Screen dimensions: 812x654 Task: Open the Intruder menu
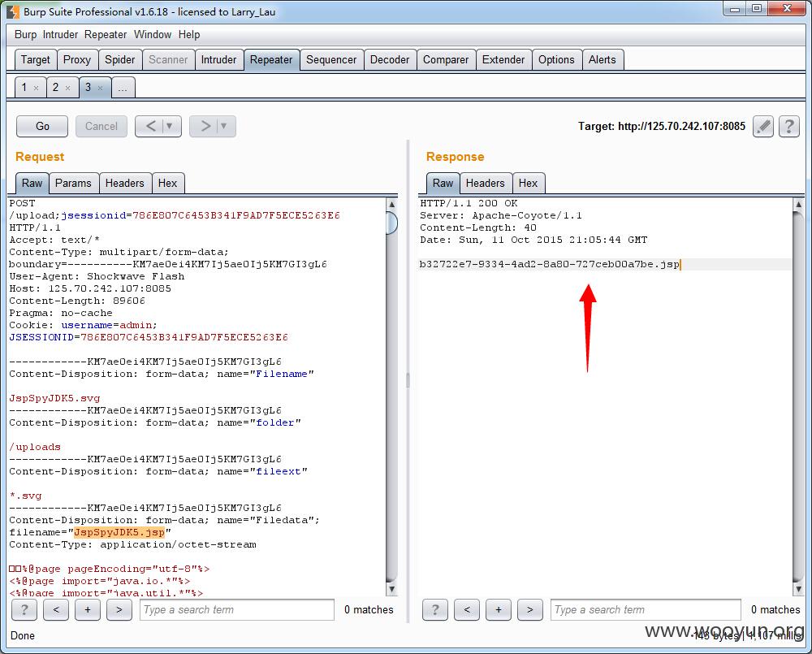point(60,35)
